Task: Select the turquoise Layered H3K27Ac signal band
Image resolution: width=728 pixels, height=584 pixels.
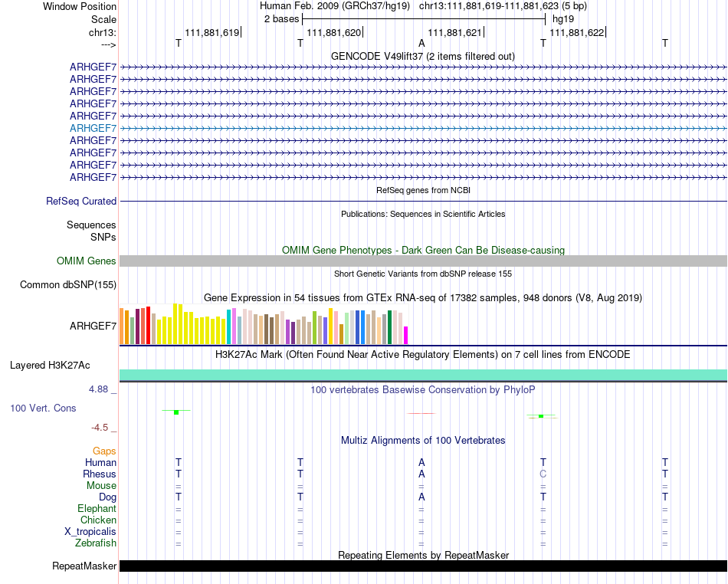Action: click(423, 375)
